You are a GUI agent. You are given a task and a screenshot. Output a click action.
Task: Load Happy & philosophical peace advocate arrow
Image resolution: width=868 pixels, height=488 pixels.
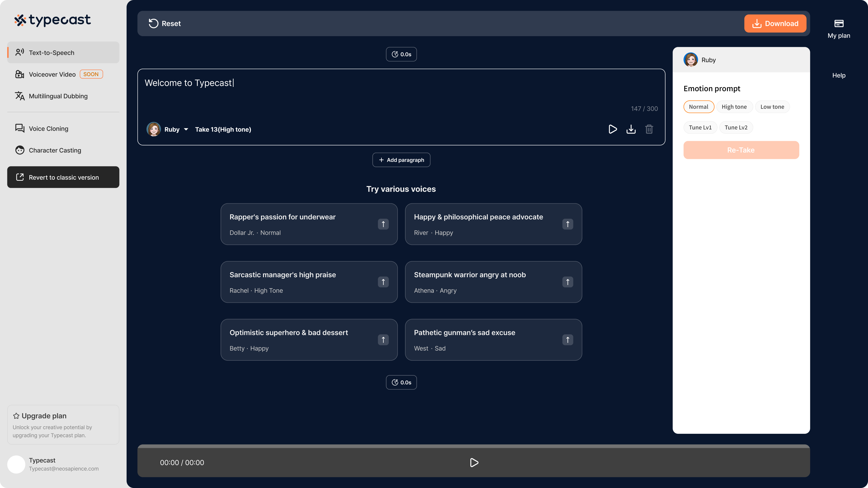coord(567,224)
